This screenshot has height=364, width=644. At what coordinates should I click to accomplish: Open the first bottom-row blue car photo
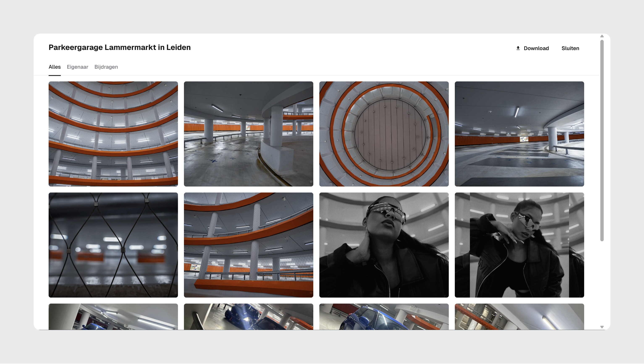[x=113, y=316]
